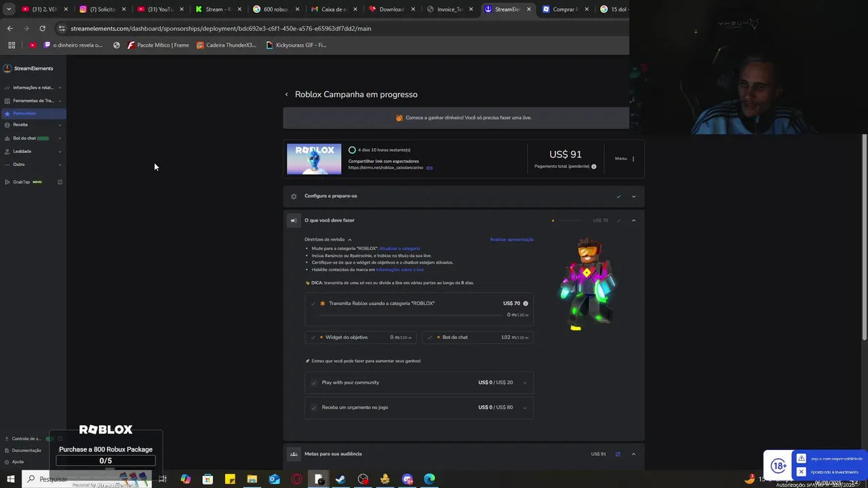
Task: Toggle the Bot do chat switch in sidebar
Action: click(x=43, y=138)
